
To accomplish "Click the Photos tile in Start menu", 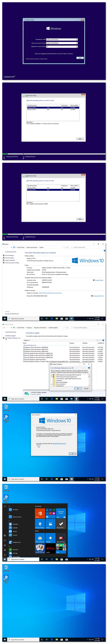I will point(50,524).
